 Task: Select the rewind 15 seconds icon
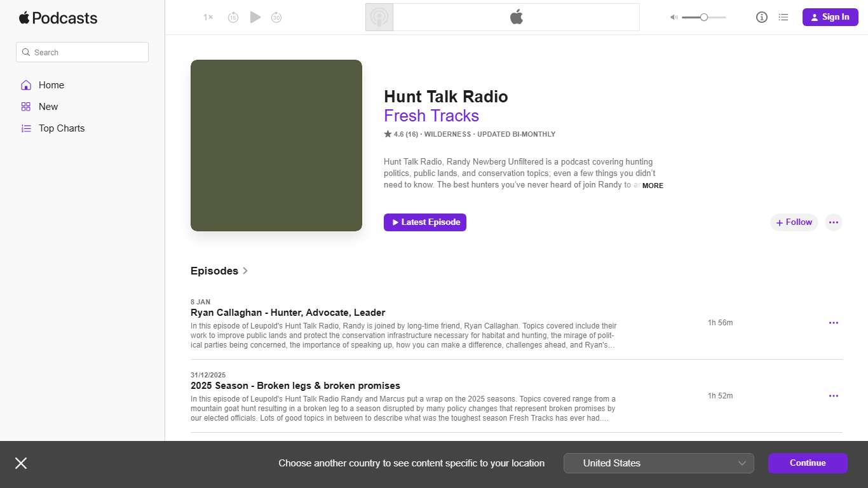click(233, 17)
